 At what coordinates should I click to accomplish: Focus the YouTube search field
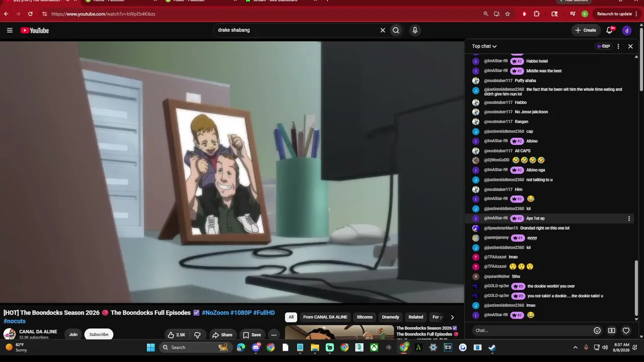click(297, 30)
